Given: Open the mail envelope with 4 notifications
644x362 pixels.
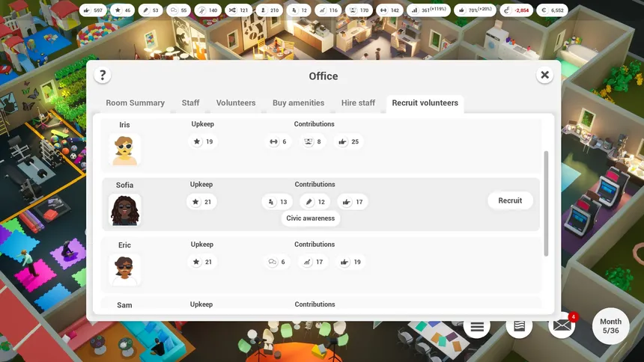Looking at the screenshot, I should point(562,326).
